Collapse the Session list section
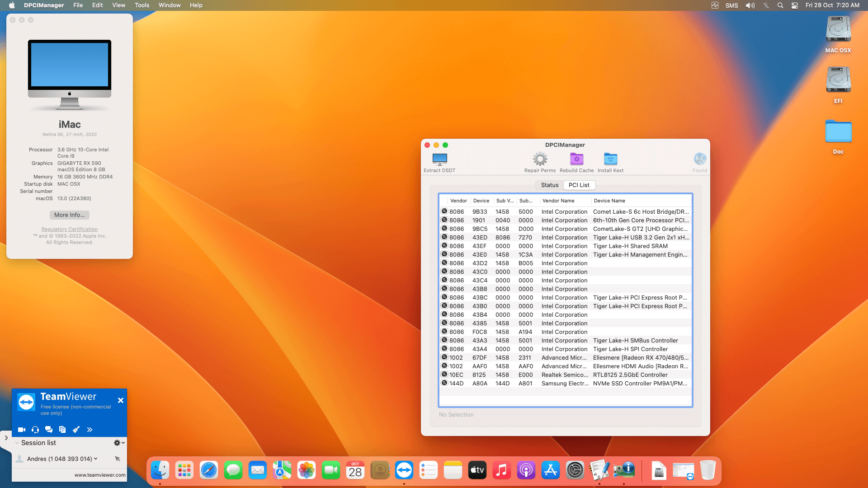The image size is (868, 488). tap(17, 443)
